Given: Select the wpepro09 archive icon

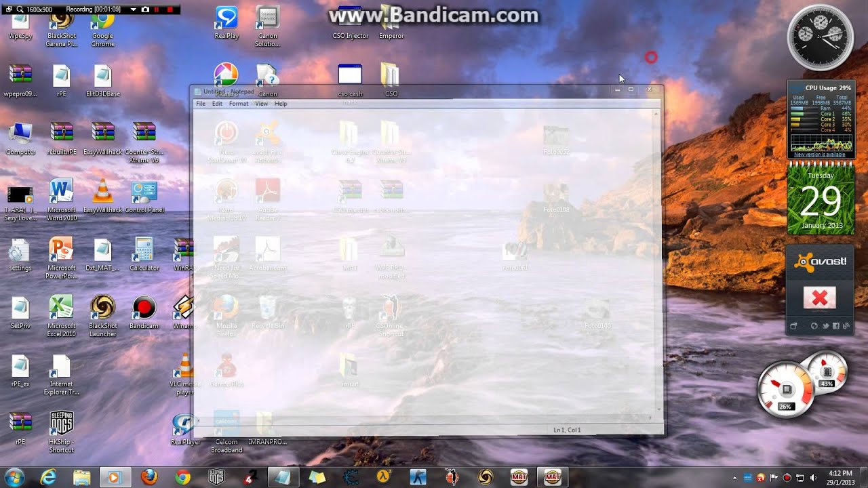Looking at the screenshot, I should tap(20, 81).
